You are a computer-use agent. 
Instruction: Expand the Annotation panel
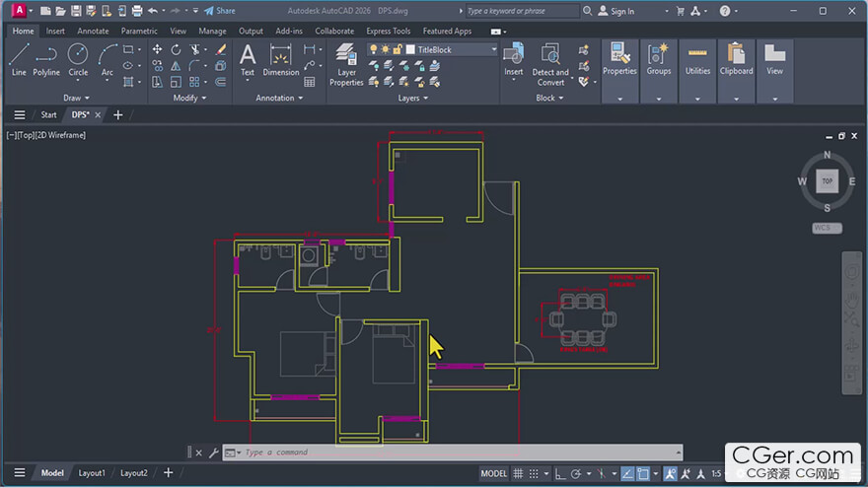pyautogui.click(x=279, y=98)
